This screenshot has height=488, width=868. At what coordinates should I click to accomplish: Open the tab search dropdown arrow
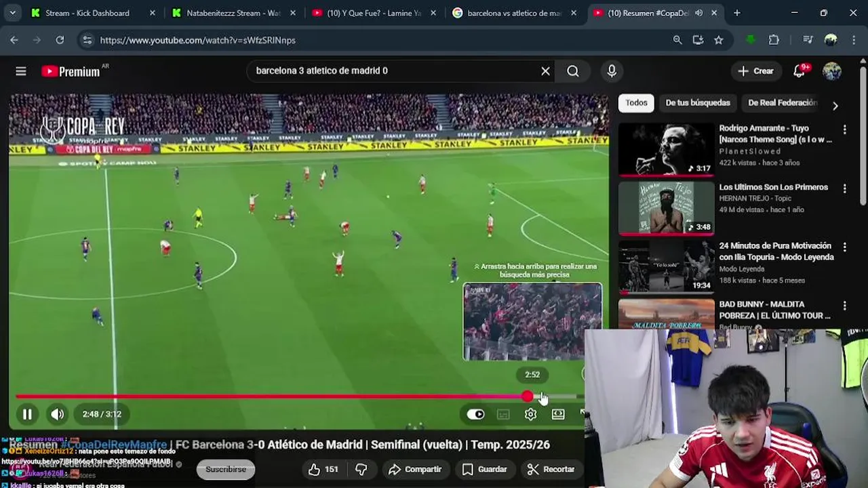(12, 13)
